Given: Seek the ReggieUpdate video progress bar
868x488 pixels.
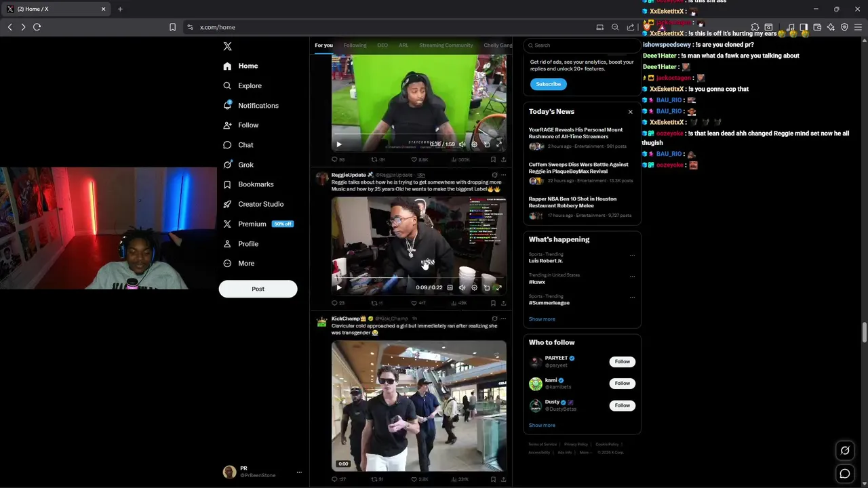Looking at the screenshot, I should click(418, 278).
